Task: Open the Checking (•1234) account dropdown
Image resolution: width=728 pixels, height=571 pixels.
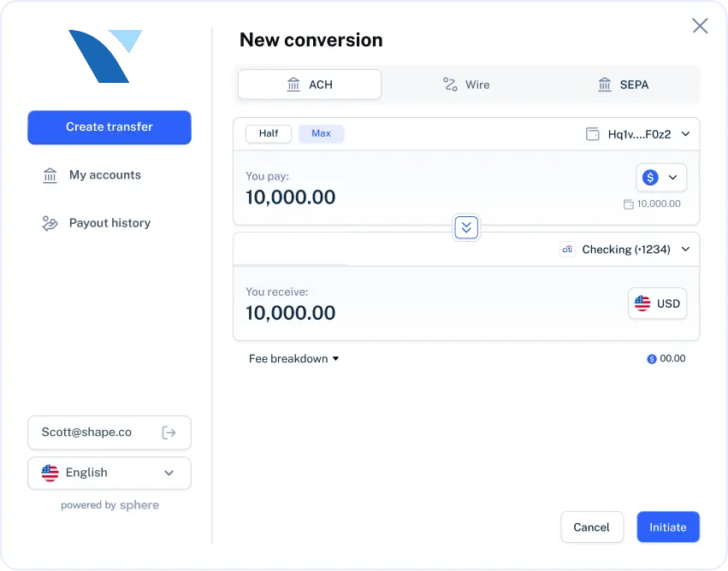Action: point(625,250)
